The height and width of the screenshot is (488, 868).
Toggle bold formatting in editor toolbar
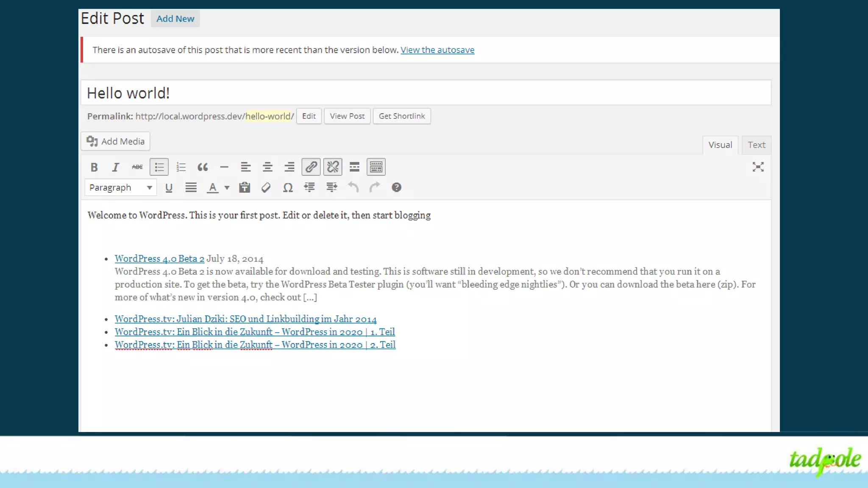[x=94, y=167]
